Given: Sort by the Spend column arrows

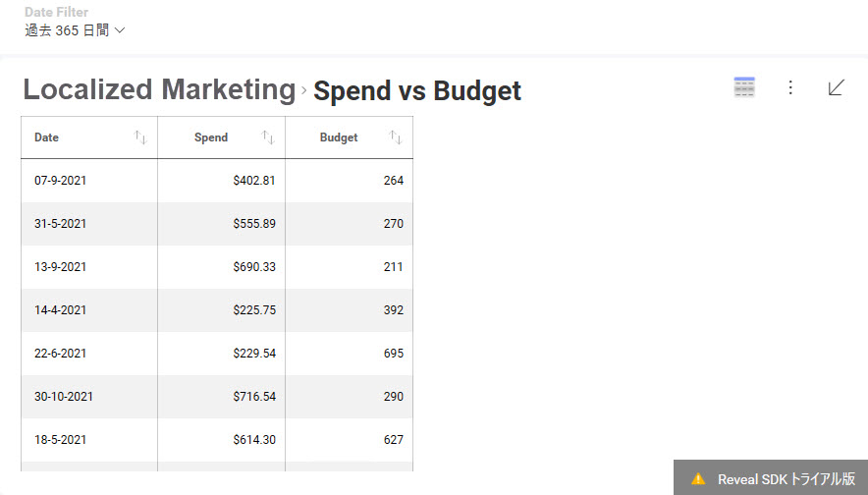Looking at the screenshot, I should coord(268,137).
